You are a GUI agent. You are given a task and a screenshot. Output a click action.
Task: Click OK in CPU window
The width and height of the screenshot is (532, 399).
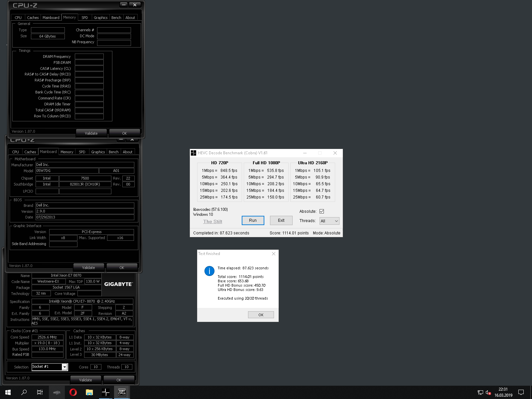click(x=119, y=380)
